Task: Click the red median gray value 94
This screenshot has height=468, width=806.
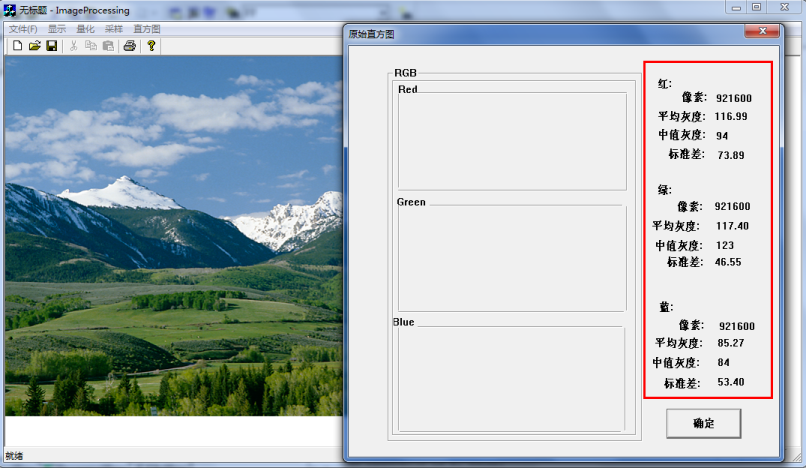Action: (x=722, y=136)
